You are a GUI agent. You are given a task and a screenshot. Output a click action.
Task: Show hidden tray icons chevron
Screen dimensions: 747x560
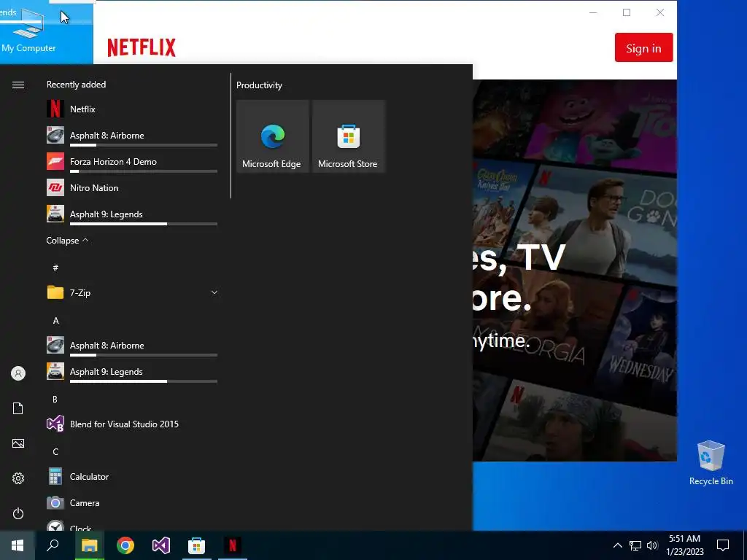pyautogui.click(x=617, y=545)
